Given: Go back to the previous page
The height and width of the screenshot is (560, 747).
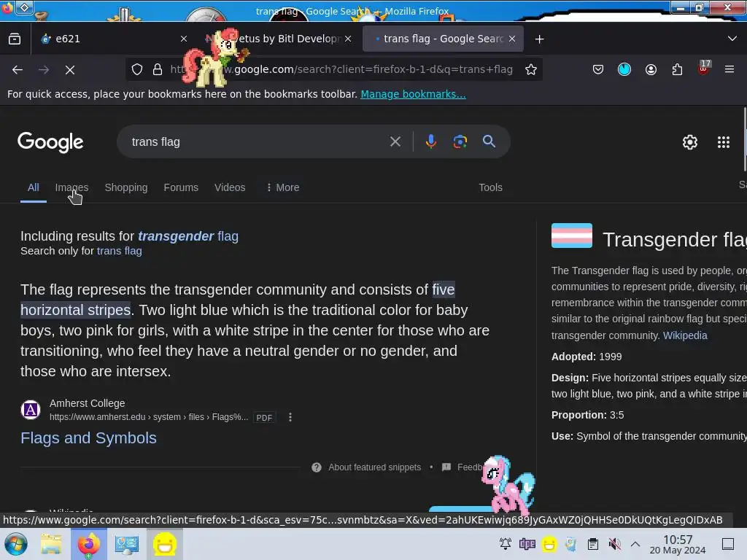Looking at the screenshot, I should click(18, 70).
